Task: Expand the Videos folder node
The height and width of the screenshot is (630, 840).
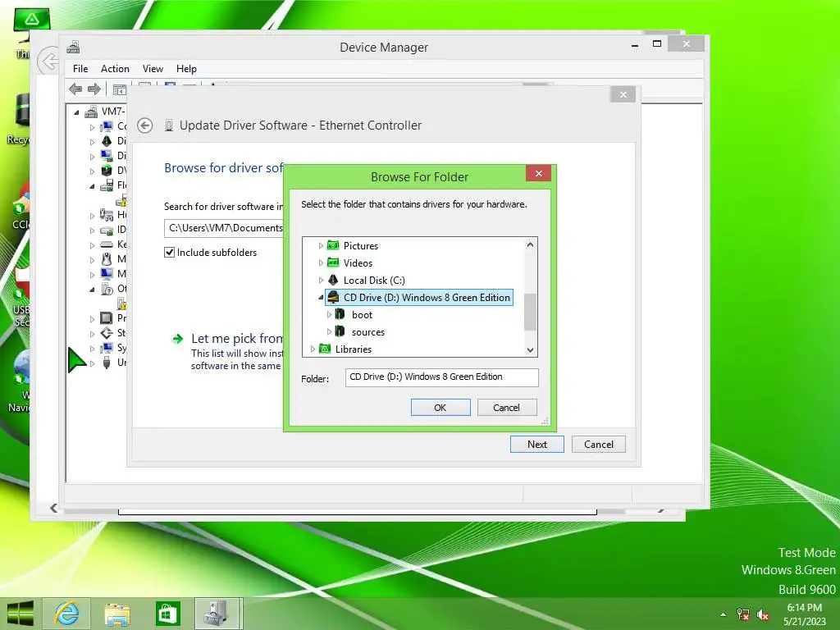Action: pyautogui.click(x=321, y=263)
